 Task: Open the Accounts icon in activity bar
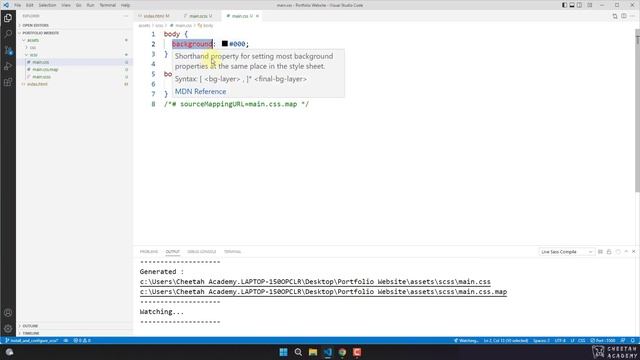tap(8, 313)
